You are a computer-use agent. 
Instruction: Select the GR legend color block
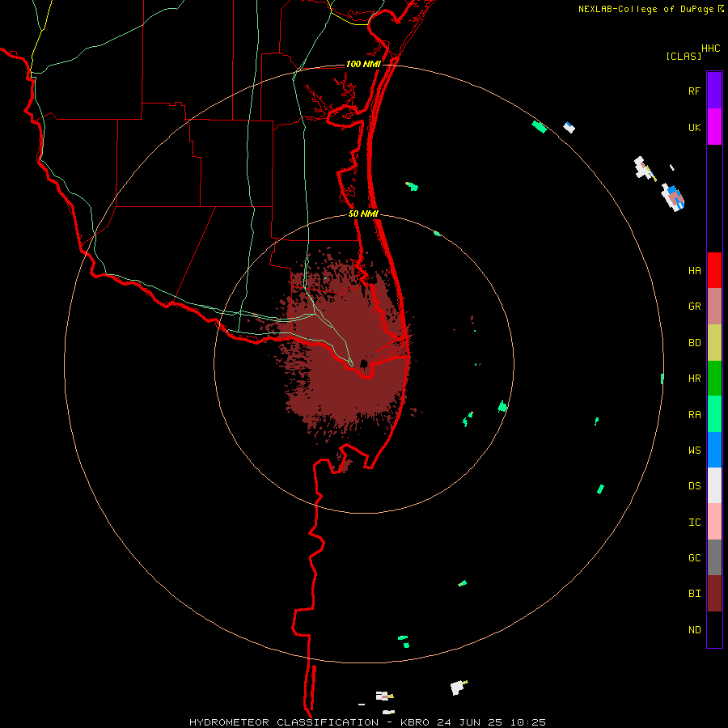point(714,307)
